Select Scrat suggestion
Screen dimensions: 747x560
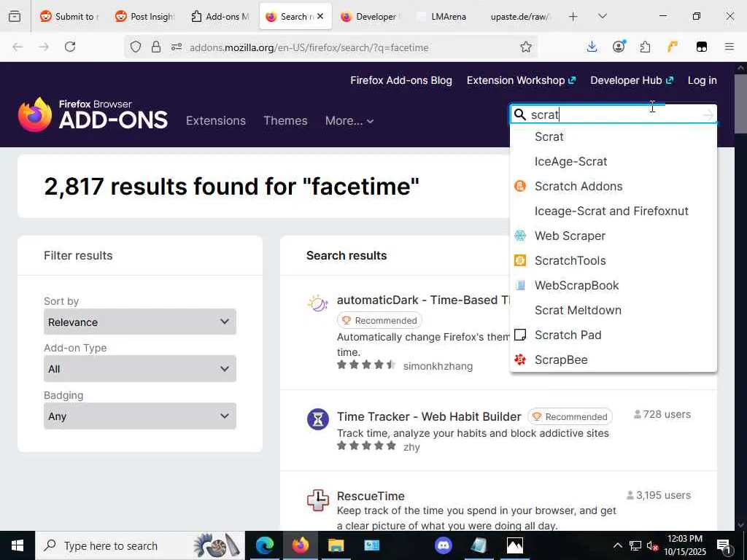pos(613,136)
